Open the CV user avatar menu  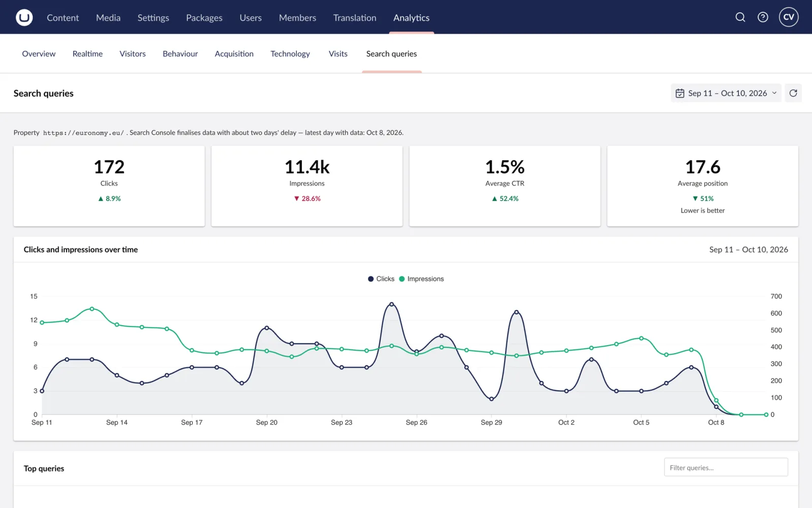789,17
